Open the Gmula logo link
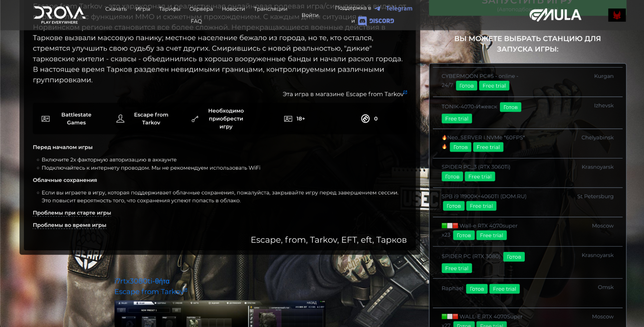This screenshot has height=327, width=644. 555,15
